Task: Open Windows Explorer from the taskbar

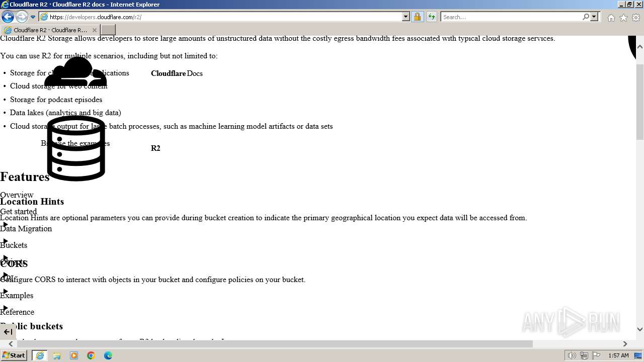Action: 57,355
